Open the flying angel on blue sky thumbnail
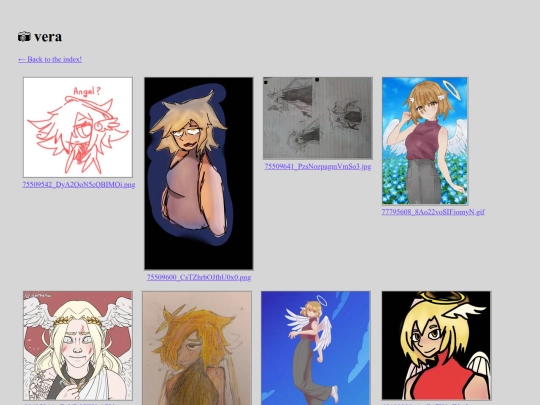 316,348
